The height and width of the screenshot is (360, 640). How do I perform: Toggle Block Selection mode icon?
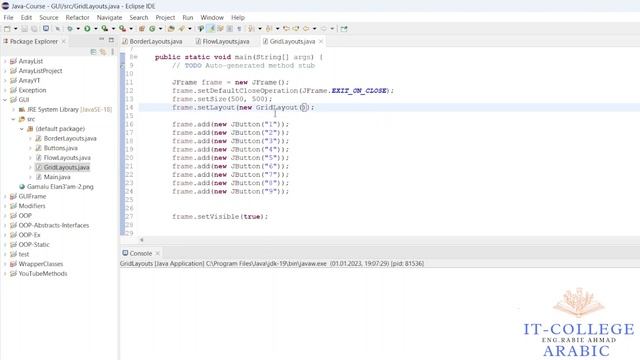229,29
